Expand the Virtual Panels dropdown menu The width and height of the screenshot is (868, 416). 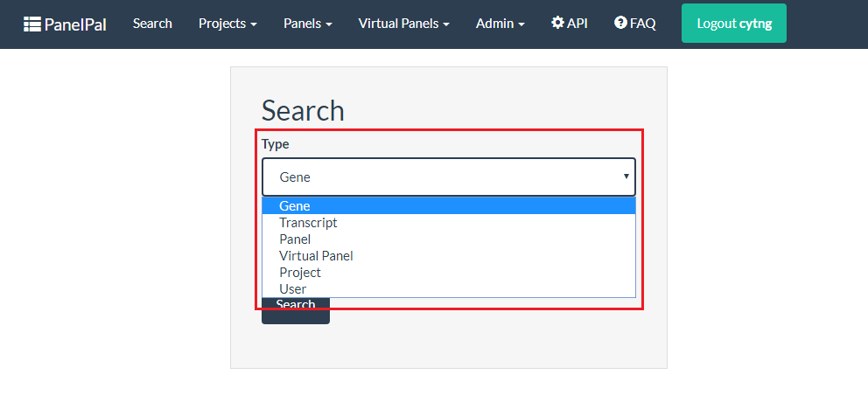[x=403, y=24]
